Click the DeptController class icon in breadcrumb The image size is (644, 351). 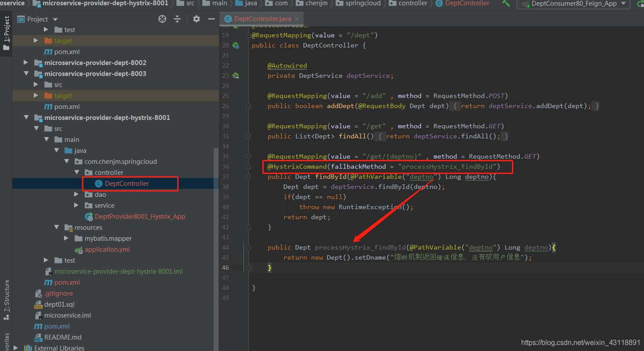[x=439, y=3]
